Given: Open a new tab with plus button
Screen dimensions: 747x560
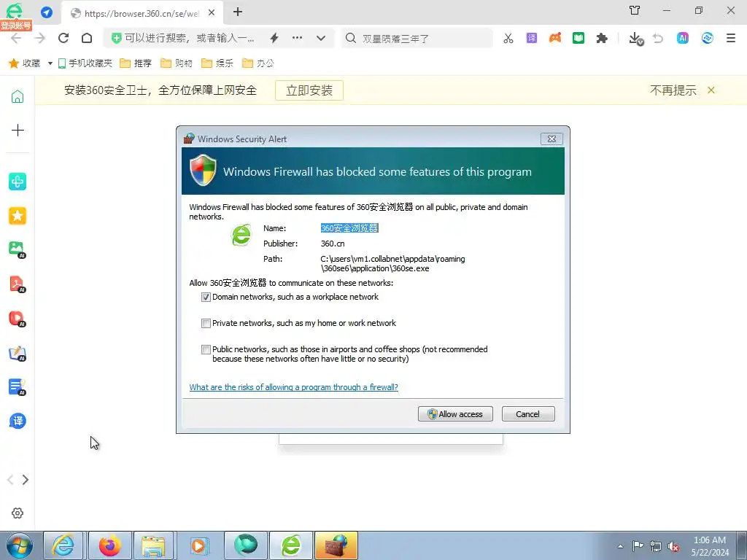Looking at the screenshot, I should click(238, 12).
